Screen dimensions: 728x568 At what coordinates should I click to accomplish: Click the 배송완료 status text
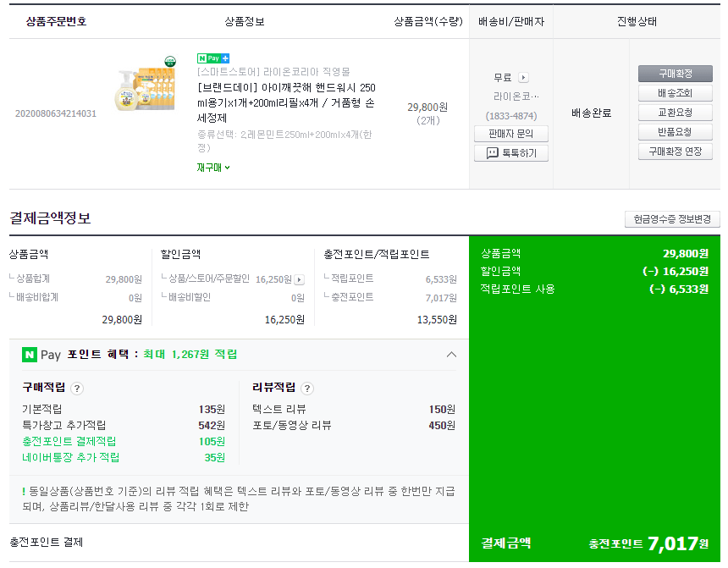pos(591,113)
